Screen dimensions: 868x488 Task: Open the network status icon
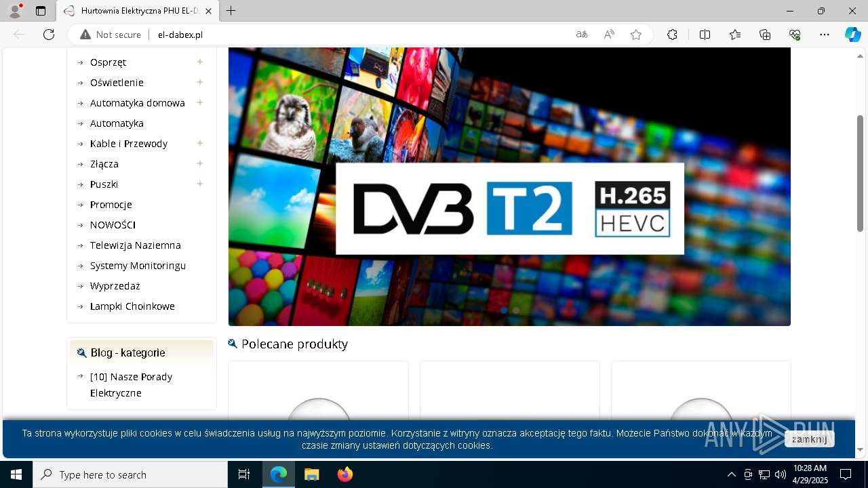coord(764,474)
